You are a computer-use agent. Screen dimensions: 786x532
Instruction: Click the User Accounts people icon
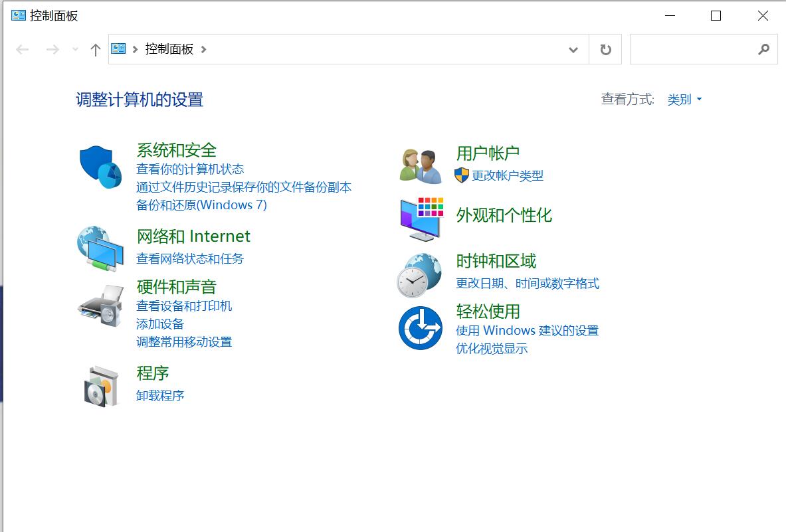421,166
